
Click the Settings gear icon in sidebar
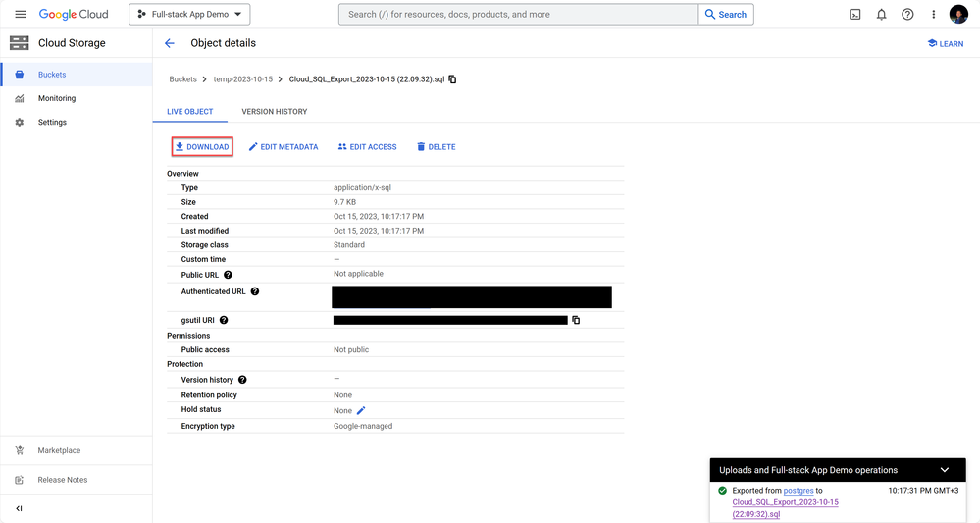click(20, 122)
